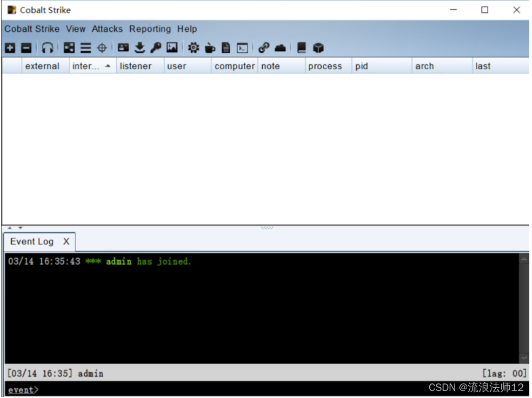This screenshot has height=398, width=532.
Task: Switch to pivot graph view icon
Action: click(69, 48)
